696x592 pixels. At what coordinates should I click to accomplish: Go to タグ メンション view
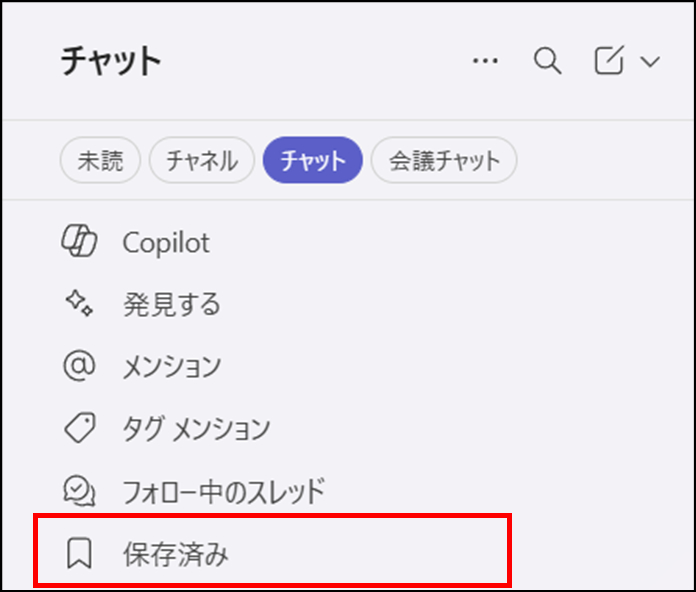pyautogui.click(x=196, y=428)
